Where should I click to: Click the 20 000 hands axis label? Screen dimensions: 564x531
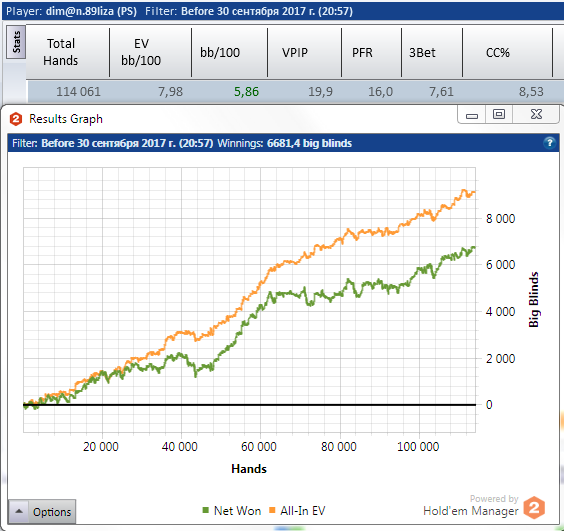pyautogui.click(x=101, y=446)
